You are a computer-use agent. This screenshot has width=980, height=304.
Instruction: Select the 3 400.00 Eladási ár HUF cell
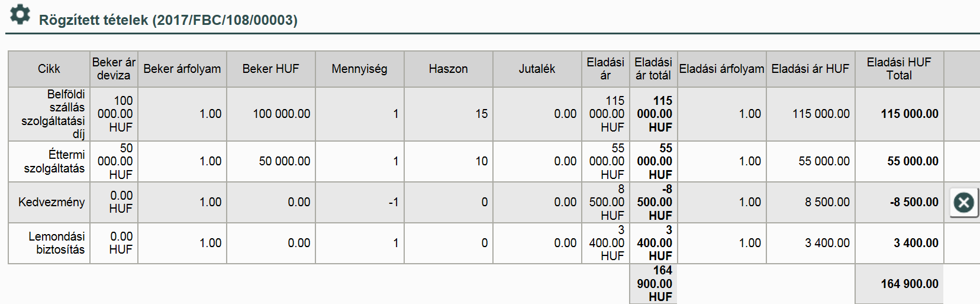(827, 243)
